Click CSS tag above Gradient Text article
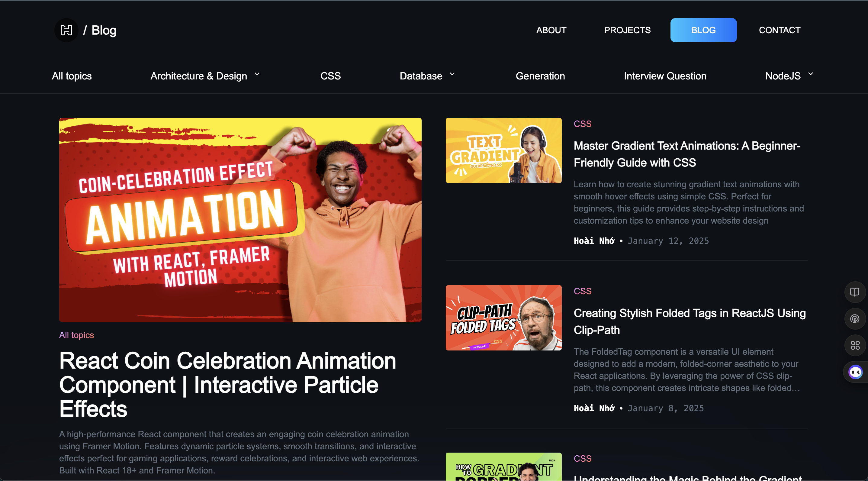868x481 pixels. (x=583, y=124)
